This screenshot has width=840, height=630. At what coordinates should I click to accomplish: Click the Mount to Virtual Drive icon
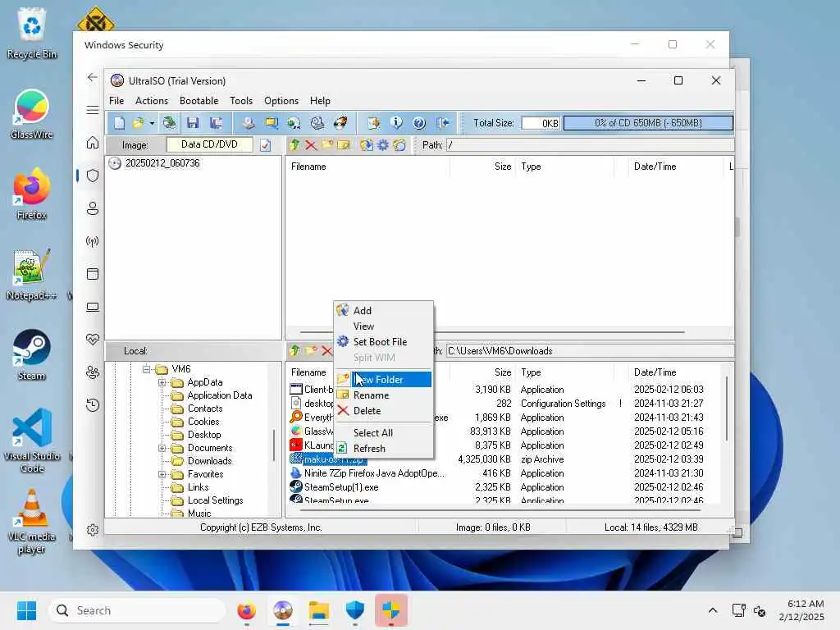click(317, 123)
